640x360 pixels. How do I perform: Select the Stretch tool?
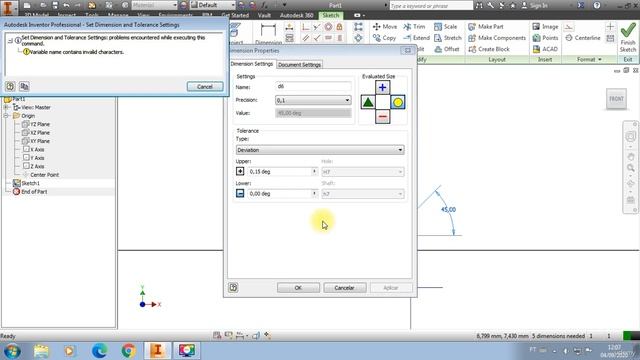(x=448, y=38)
